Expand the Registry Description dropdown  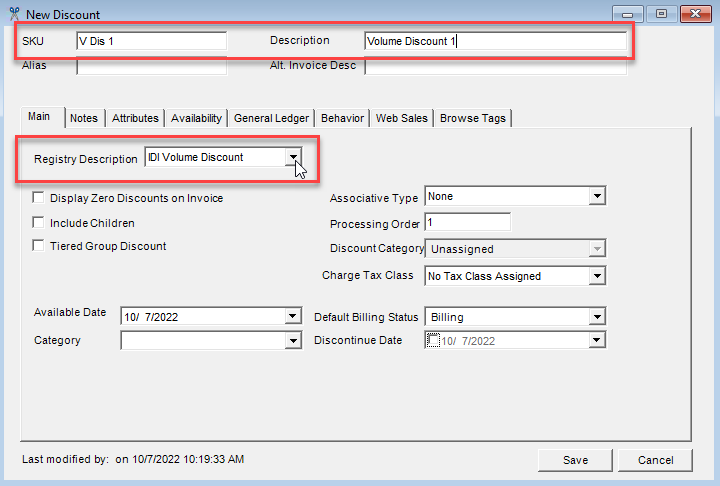tap(293, 157)
